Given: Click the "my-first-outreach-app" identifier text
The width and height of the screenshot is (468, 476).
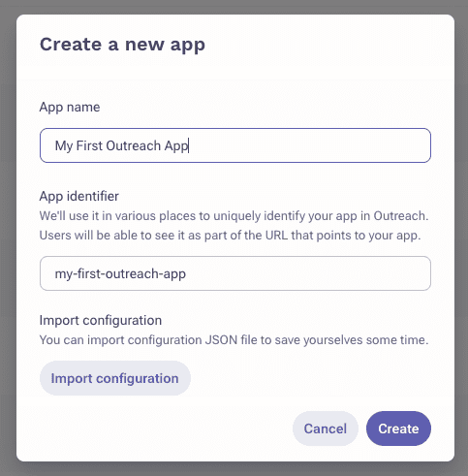Looking at the screenshot, I should [120, 274].
